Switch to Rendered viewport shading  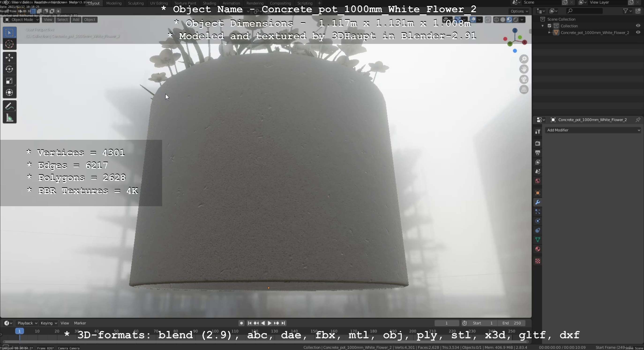click(x=516, y=19)
